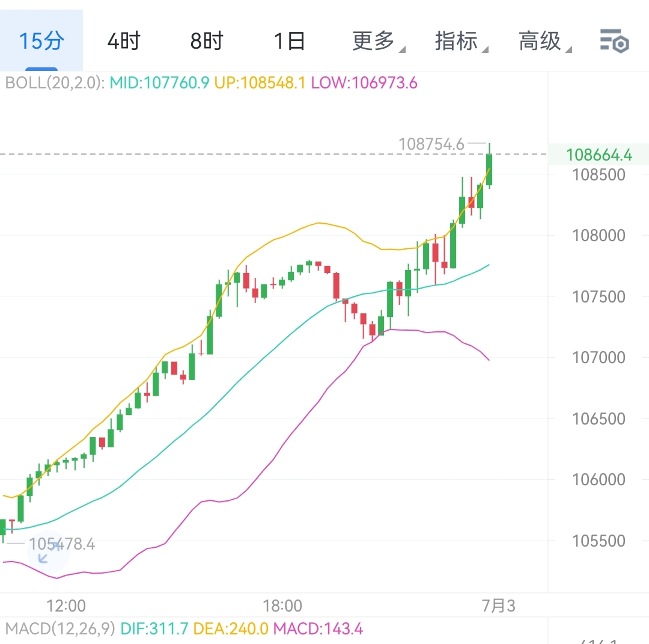Open the chart settings icon
Viewport: 649px width, 644px height.
pos(614,41)
